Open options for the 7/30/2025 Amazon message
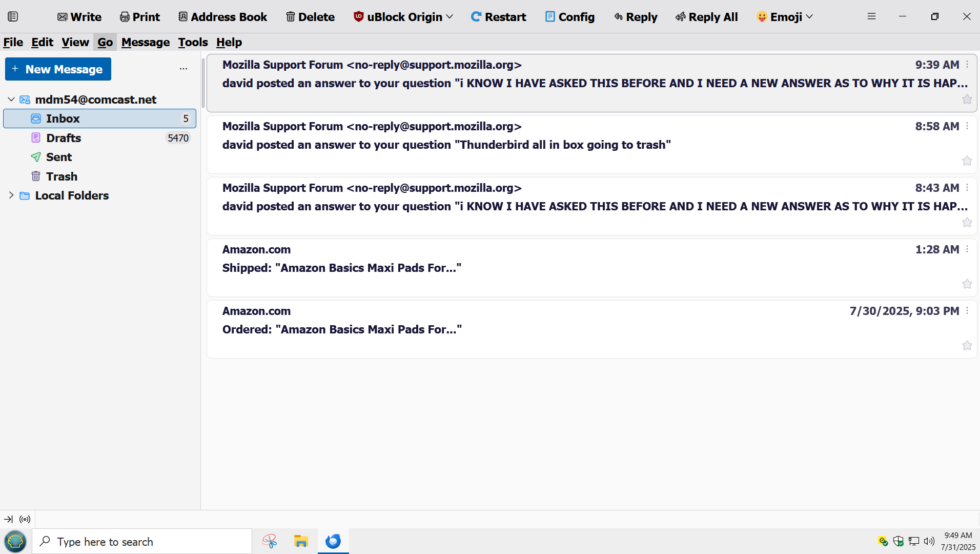This screenshot has height=554, width=980. 967,311
